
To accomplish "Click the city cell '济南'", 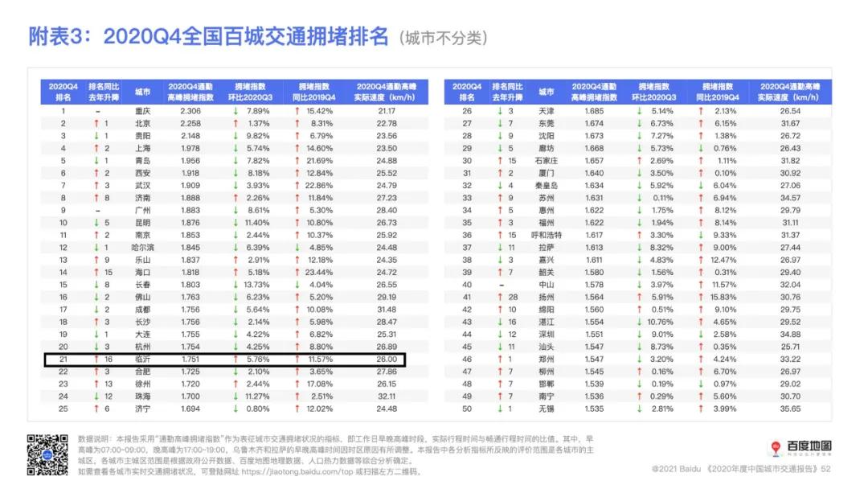I will tap(143, 198).
